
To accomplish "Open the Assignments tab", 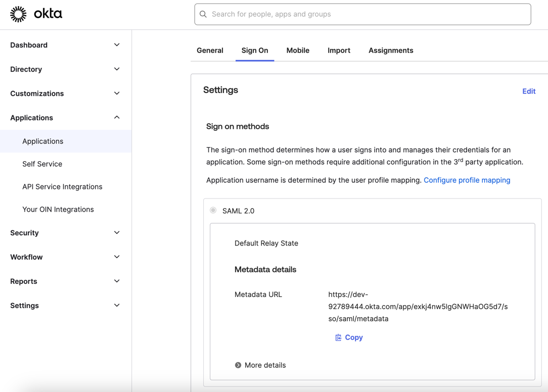I will tap(390, 50).
